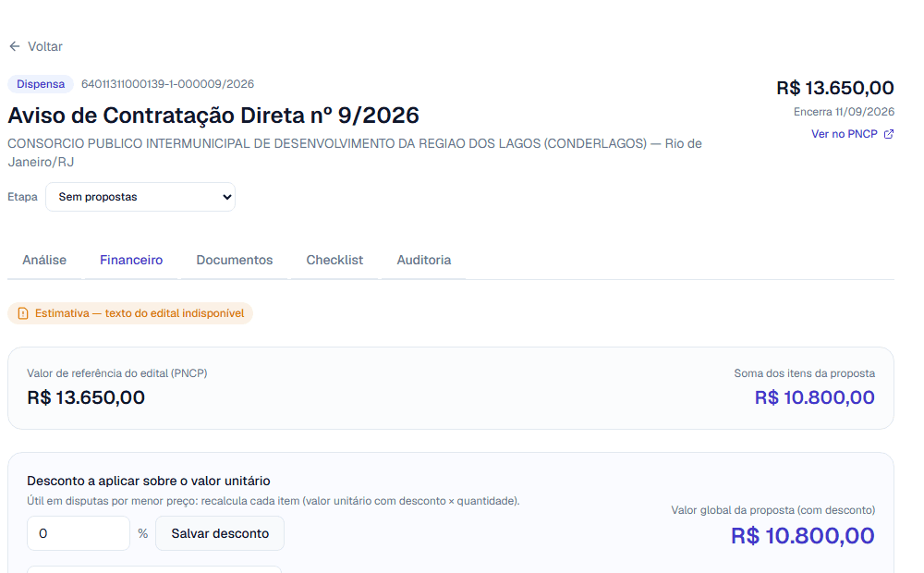This screenshot has height=573, width=924.
Task: Open the Auditoria tab
Action: pos(424,260)
